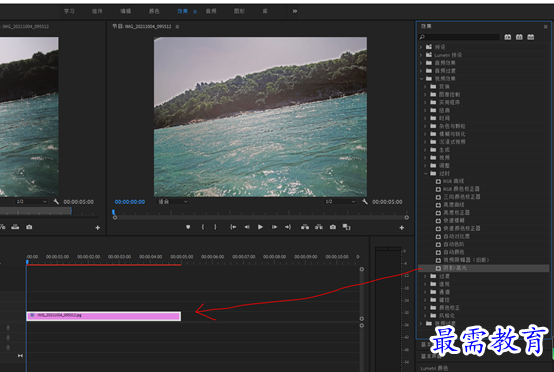Expand the 颜色校正 folder

(x=425, y=308)
